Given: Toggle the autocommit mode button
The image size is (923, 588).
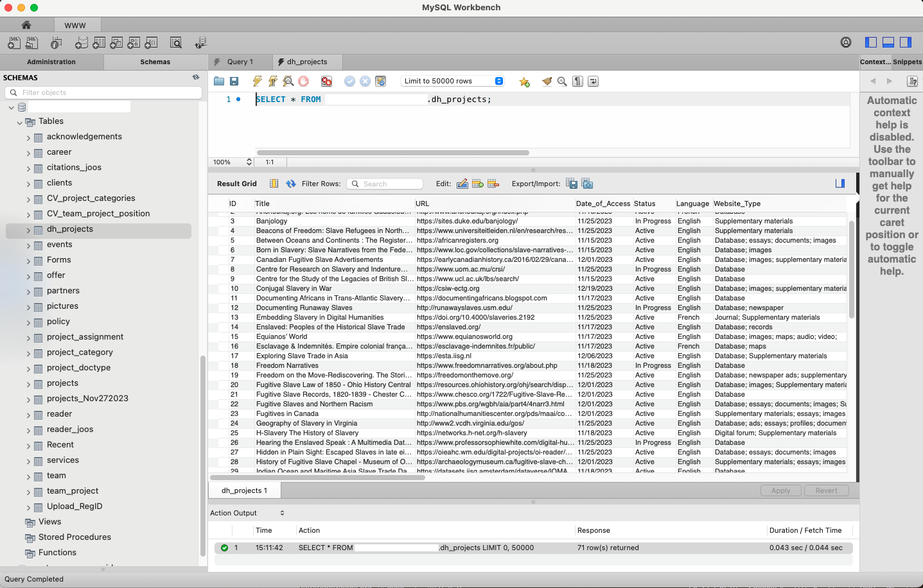Looking at the screenshot, I should click(x=381, y=82).
